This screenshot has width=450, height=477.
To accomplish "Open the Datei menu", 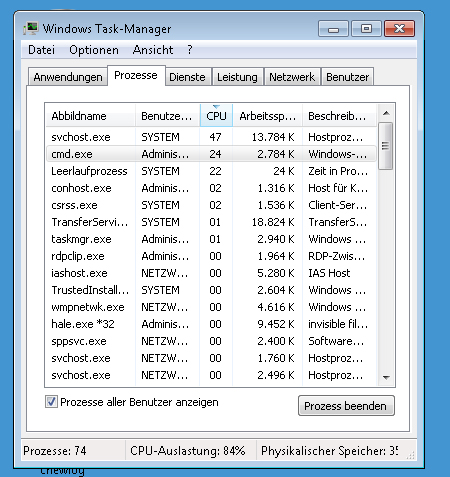I will point(41,50).
